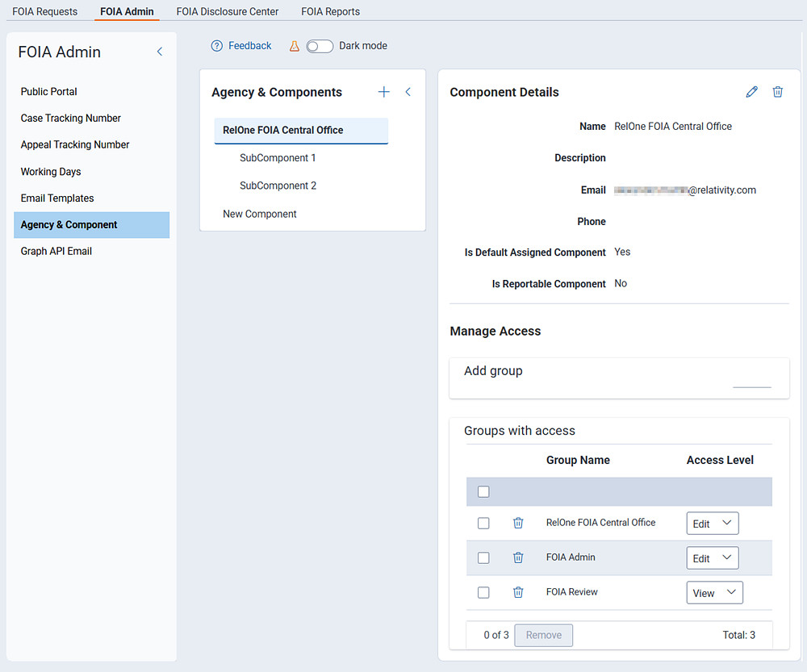Screen dimensions: 807x672
Task: Delete FOIA Admin group with trash icon
Action: 518,557
